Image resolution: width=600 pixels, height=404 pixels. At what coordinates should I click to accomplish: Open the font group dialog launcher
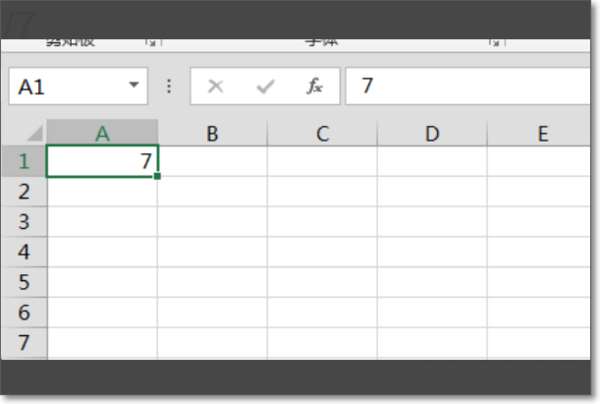click(x=495, y=42)
